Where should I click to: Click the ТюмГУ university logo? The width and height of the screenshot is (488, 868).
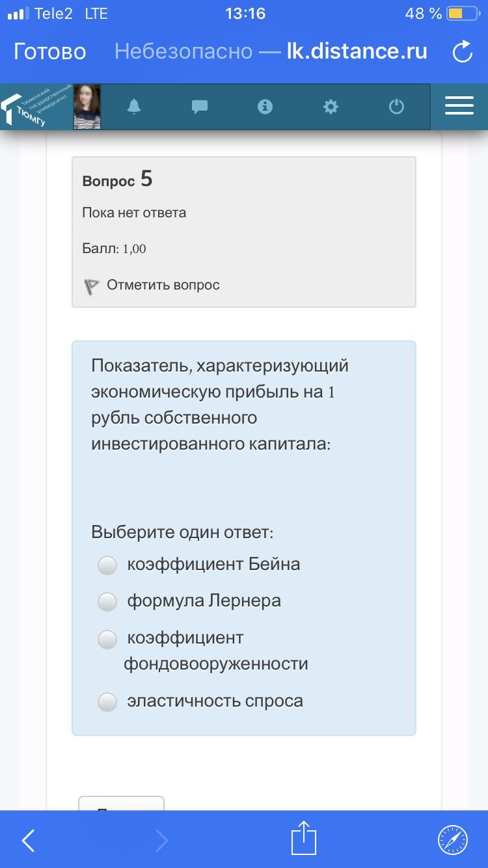tap(36, 107)
